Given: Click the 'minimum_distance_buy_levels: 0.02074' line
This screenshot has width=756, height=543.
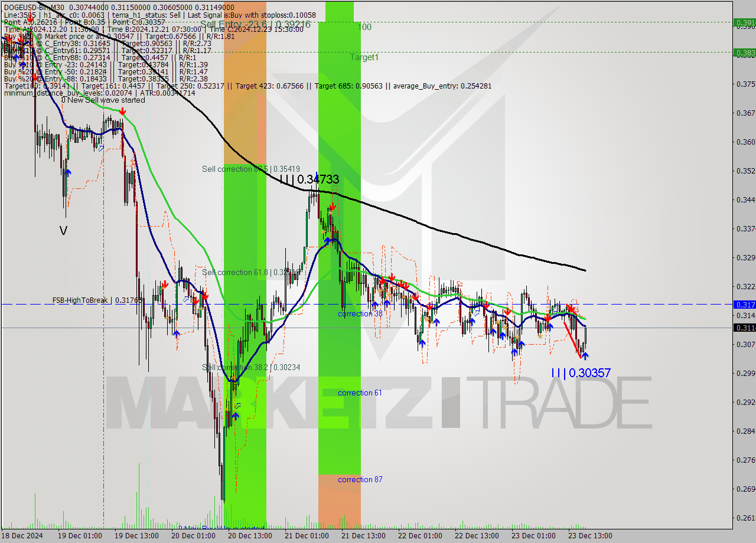Looking at the screenshot, I should tap(99, 93).
